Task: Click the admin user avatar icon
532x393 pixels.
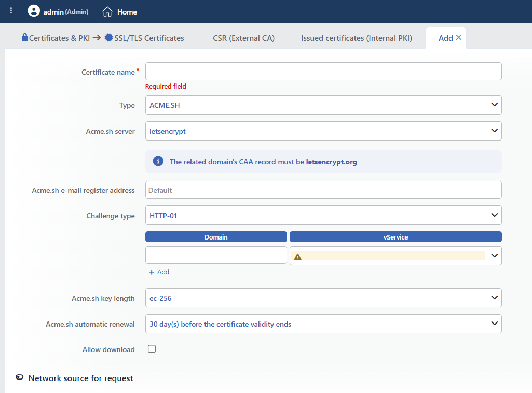Action: (34, 11)
